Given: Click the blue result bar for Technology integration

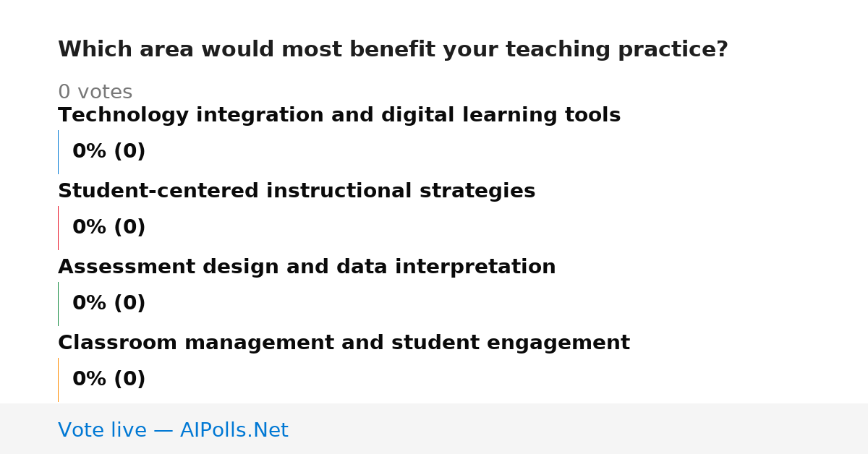Looking at the screenshot, I should (x=58, y=152).
